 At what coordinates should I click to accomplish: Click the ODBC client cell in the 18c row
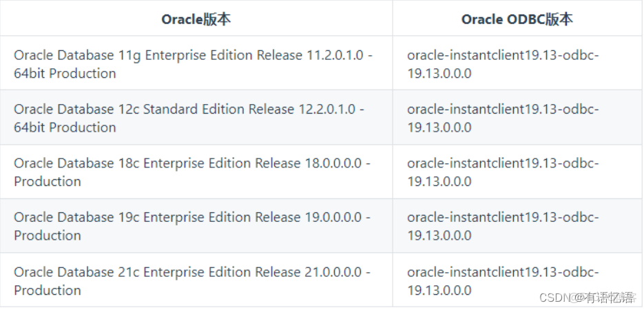[x=503, y=172]
